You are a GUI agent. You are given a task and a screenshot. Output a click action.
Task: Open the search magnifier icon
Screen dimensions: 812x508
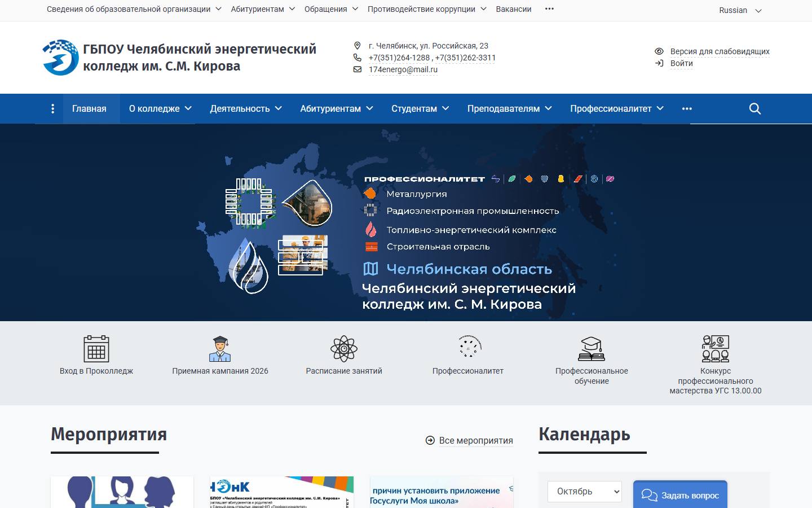point(755,109)
